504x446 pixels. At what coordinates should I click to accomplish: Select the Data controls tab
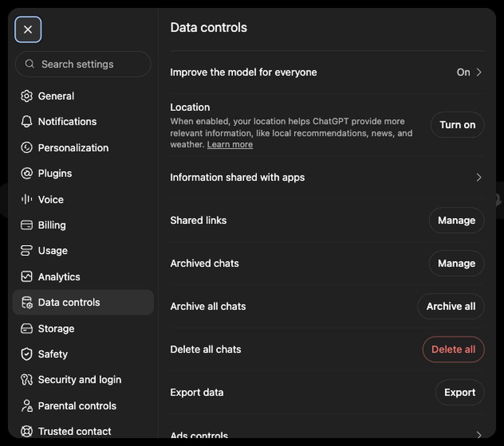[83, 303]
